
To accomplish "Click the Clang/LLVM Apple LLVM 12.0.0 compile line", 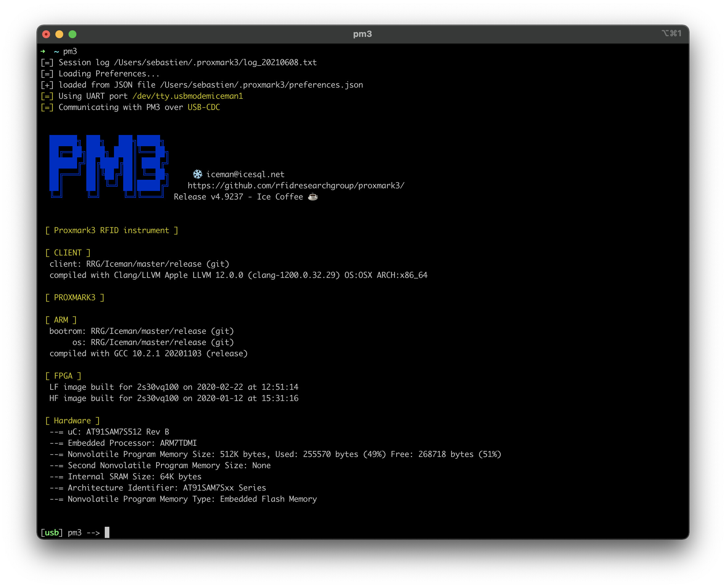I will pos(238,275).
